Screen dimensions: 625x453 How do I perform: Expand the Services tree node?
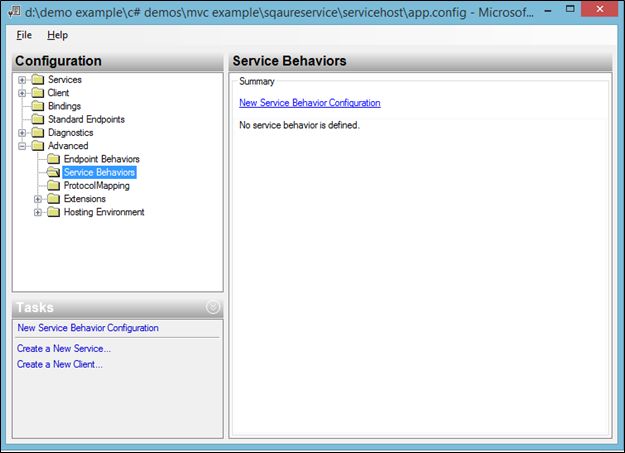coord(22,80)
